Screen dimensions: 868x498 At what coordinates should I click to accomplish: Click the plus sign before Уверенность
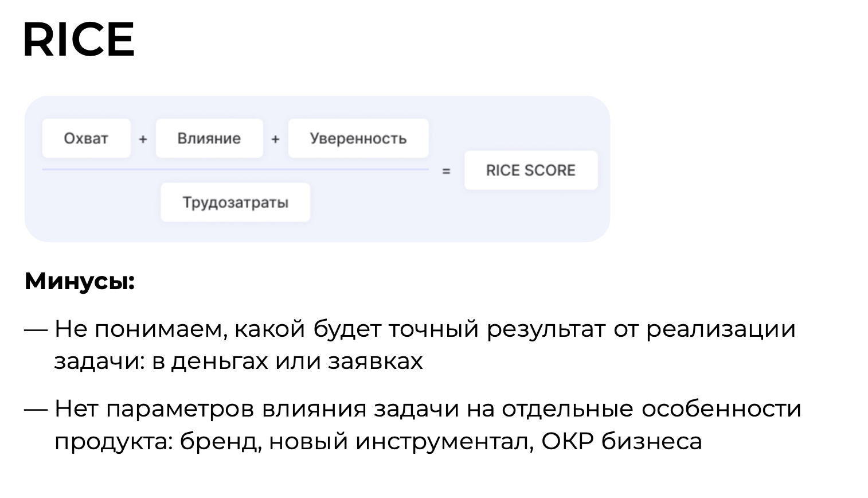[x=275, y=139]
